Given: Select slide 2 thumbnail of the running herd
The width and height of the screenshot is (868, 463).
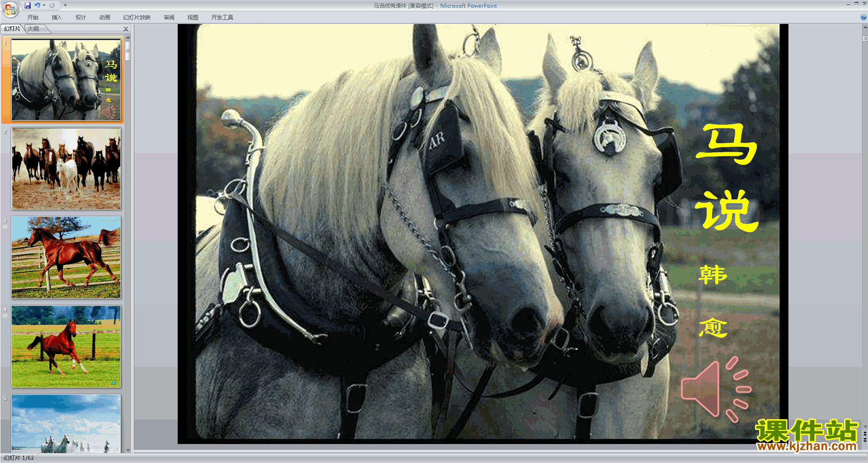Looking at the screenshot, I should (66, 168).
